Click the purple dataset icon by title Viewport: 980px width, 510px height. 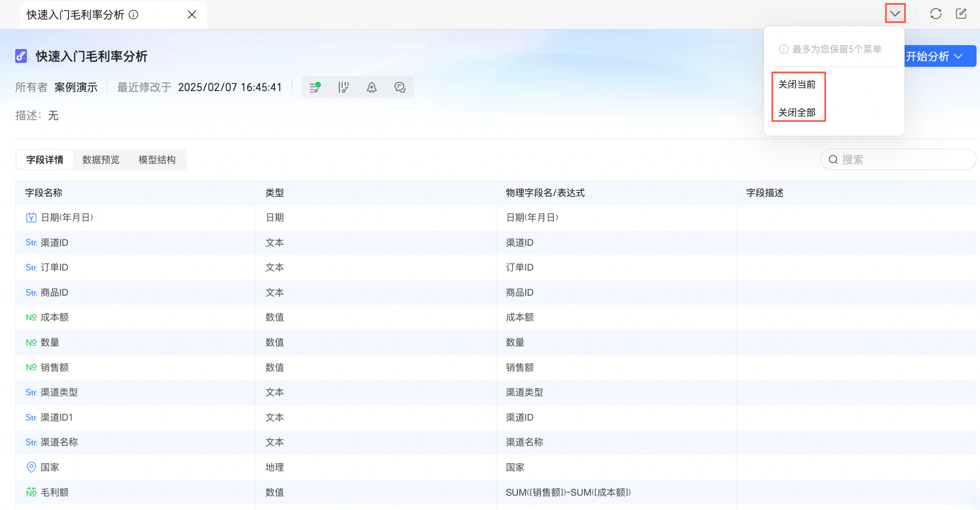[21, 56]
